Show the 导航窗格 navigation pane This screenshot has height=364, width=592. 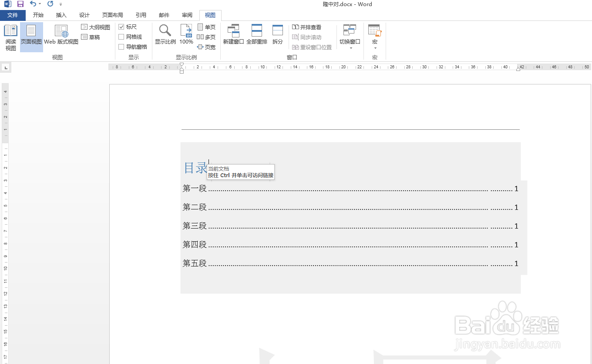coord(121,47)
